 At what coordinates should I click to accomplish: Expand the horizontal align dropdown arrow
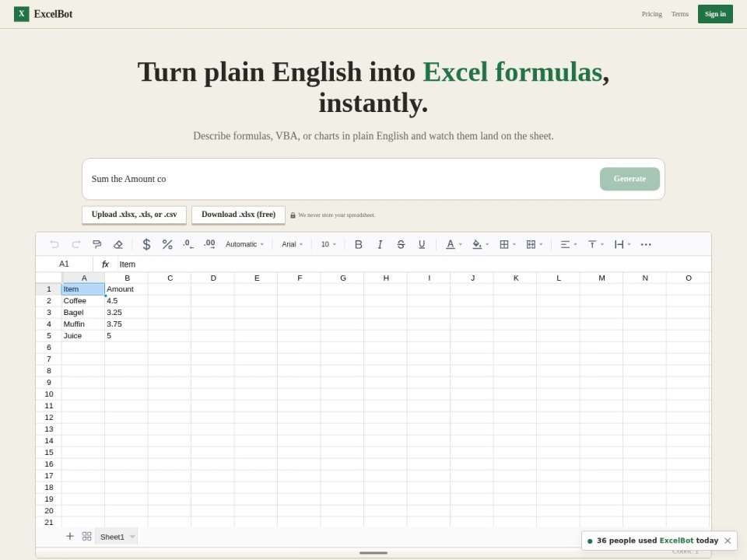click(575, 244)
